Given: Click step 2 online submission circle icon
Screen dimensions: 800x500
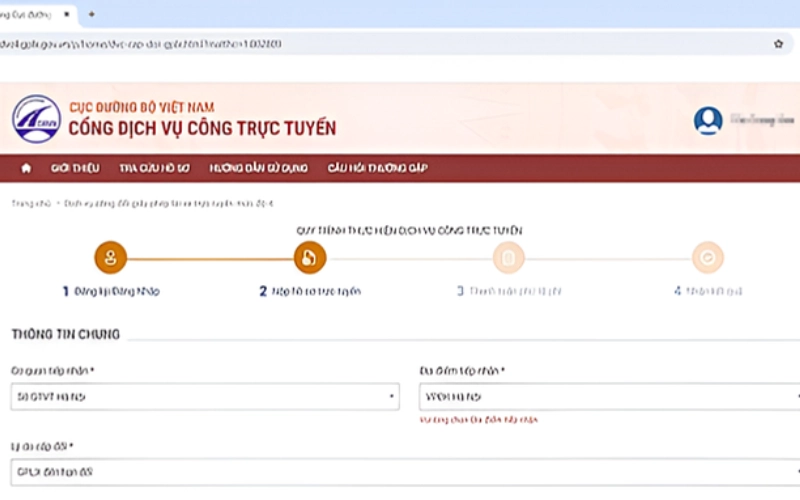Looking at the screenshot, I should [x=310, y=258].
